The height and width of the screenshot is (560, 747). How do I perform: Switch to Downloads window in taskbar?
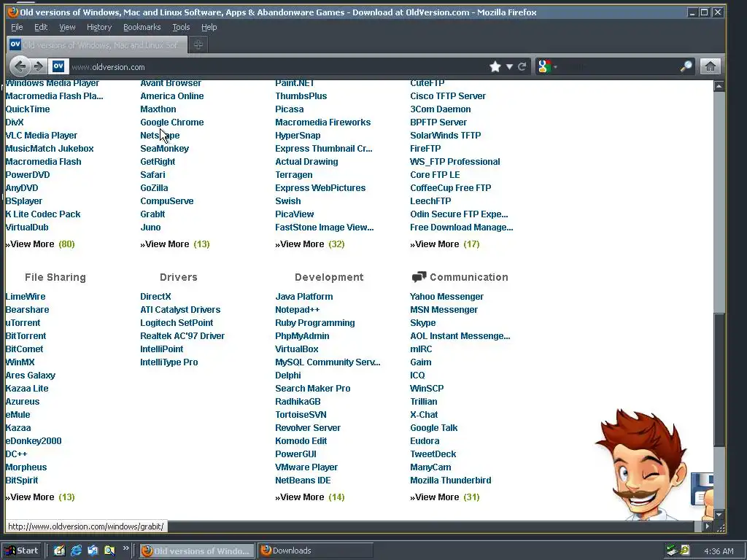[315, 551]
